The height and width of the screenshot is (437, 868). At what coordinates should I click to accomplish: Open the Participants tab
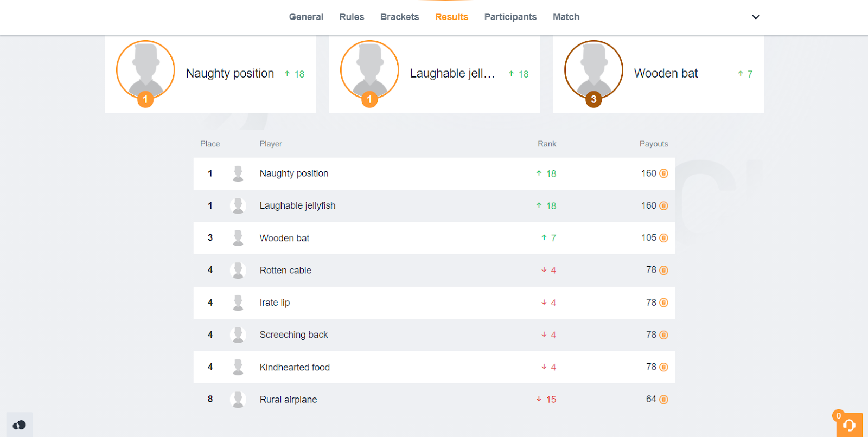(510, 17)
